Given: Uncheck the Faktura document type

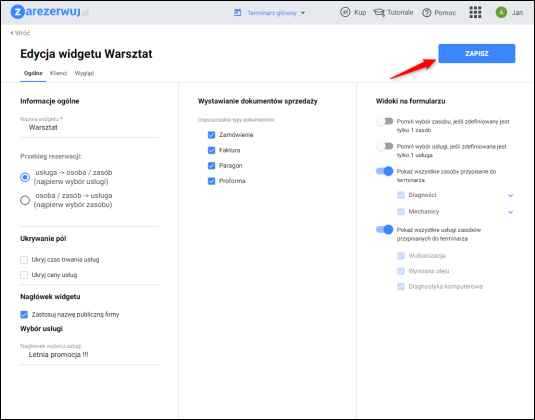Looking at the screenshot, I should coord(212,150).
